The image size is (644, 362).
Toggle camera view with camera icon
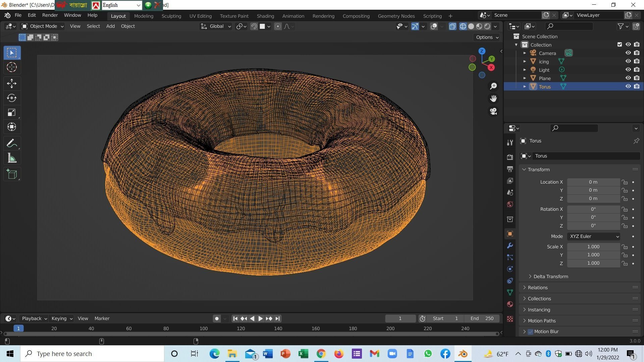tap(493, 111)
